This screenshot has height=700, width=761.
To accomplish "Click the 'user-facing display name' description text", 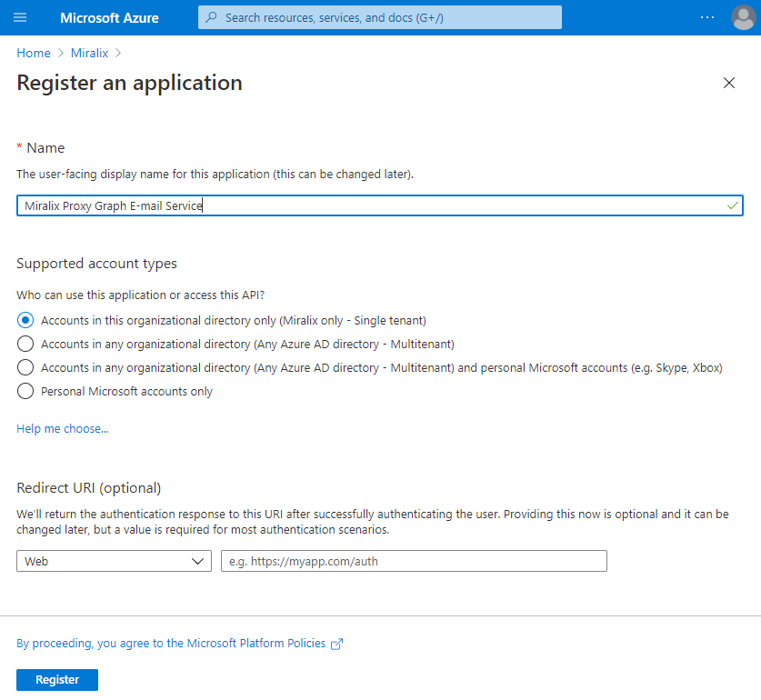I will click(x=215, y=175).
